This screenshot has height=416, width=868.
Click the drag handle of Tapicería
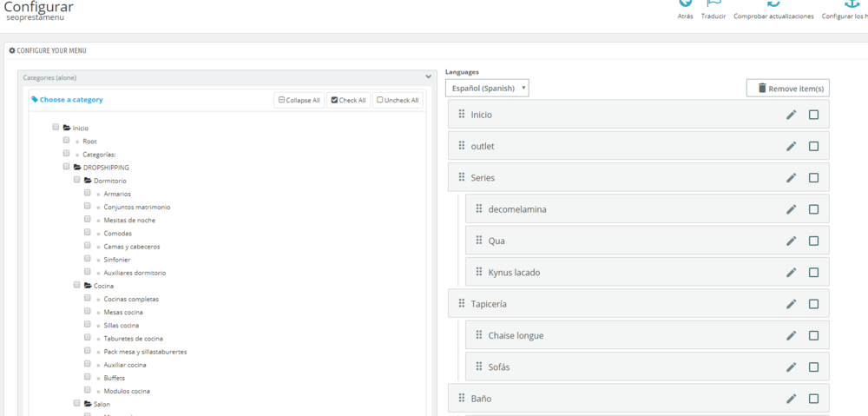462,304
